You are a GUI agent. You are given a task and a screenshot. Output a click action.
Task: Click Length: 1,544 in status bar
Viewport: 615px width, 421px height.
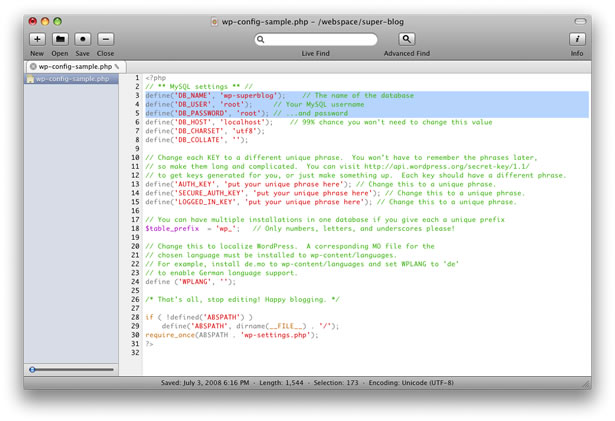(281, 383)
